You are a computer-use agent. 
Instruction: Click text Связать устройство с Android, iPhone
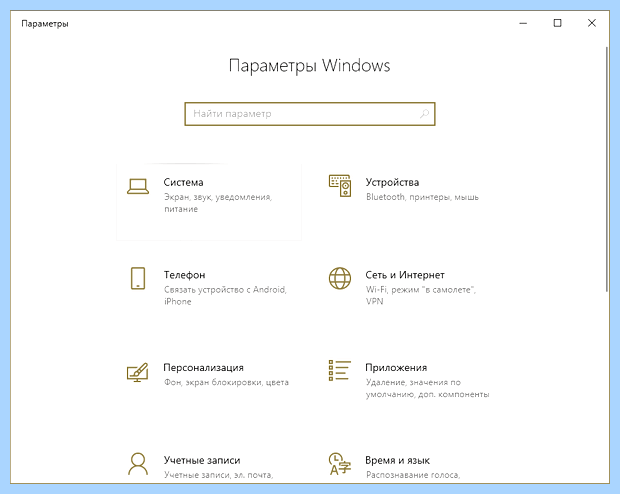pos(225,295)
